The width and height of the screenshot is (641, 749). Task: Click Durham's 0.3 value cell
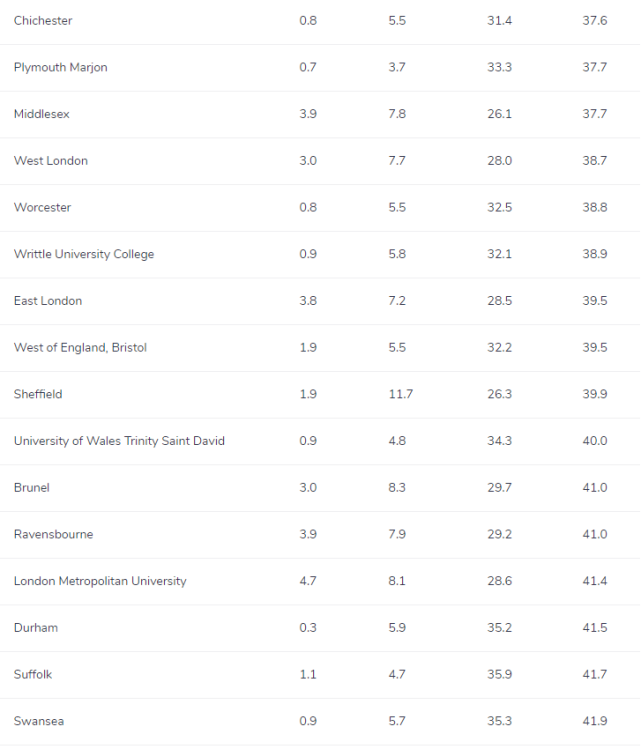pyautogui.click(x=308, y=628)
